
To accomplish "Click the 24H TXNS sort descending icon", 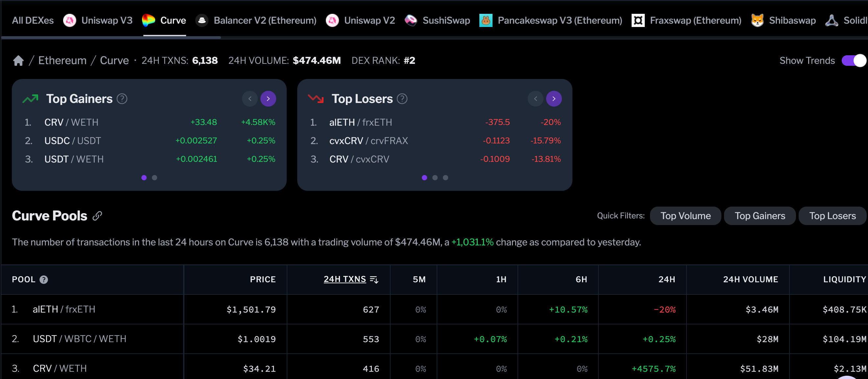I will pos(374,280).
